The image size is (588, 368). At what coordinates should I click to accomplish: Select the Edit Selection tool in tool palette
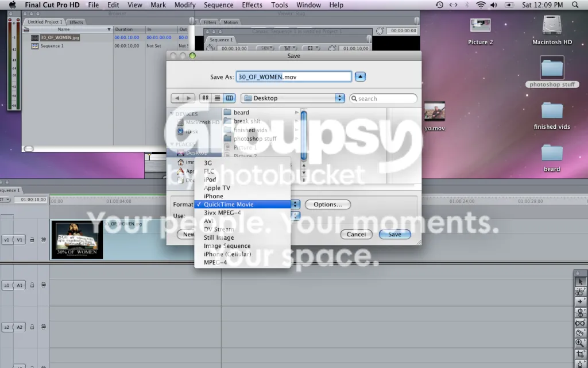[580, 292]
